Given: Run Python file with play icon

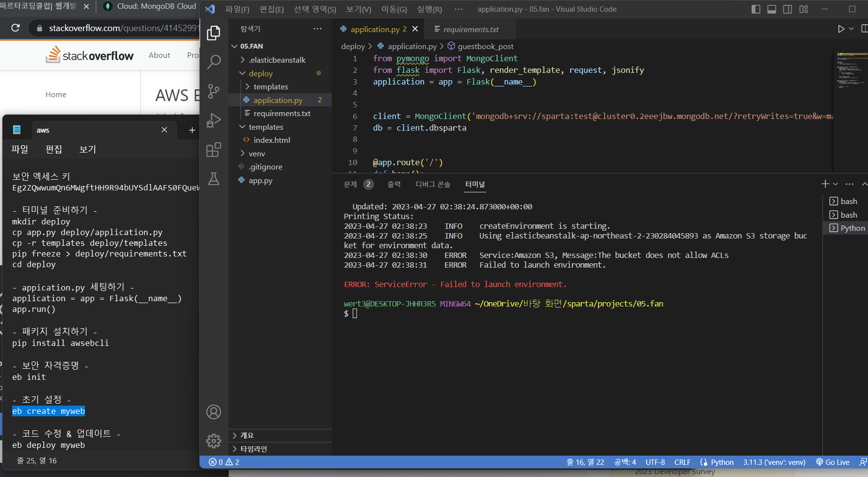Looking at the screenshot, I should [x=841, y=29].
